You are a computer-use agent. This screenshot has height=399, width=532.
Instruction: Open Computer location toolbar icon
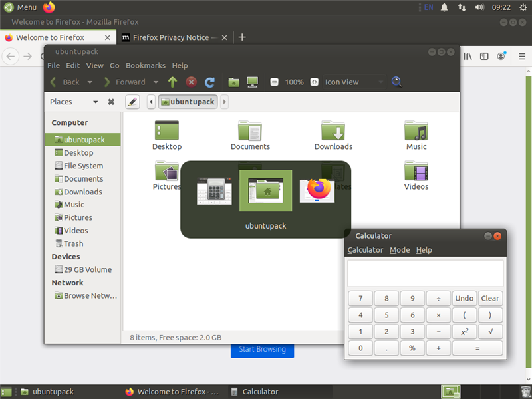coord(253,82)
